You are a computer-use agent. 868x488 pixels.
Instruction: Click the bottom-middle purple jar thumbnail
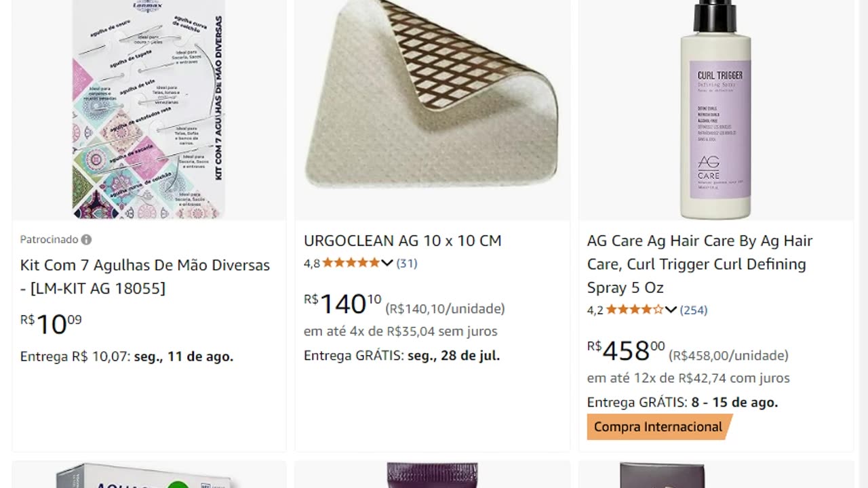pos(432,476)
